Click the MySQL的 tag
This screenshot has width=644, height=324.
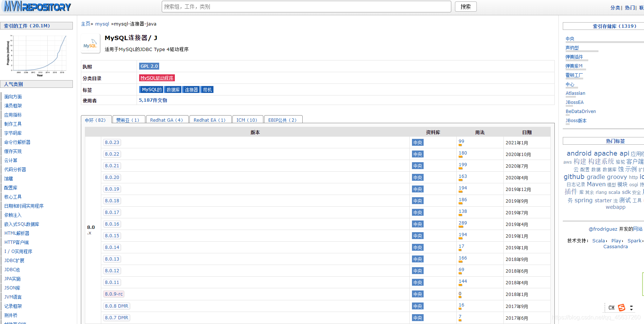152,90
